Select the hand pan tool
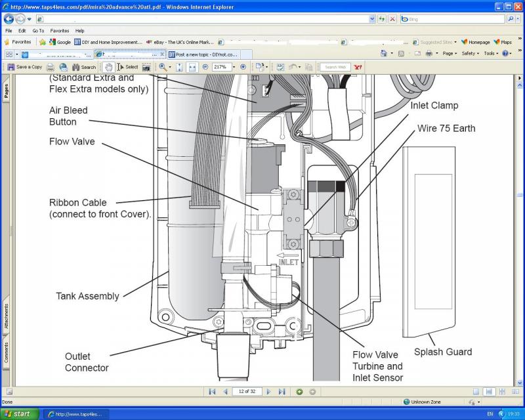Screen dimensions: 525x420 tap(108, 67)
